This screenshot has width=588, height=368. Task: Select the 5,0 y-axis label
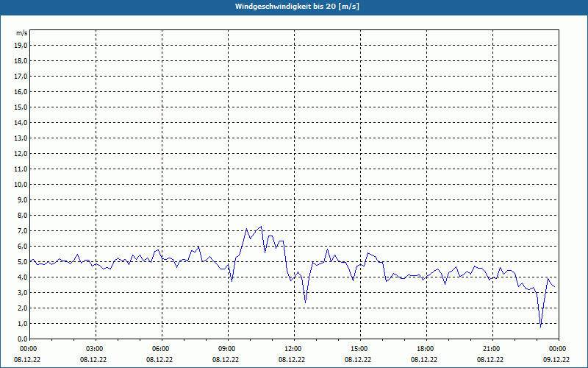pos(22,262)
